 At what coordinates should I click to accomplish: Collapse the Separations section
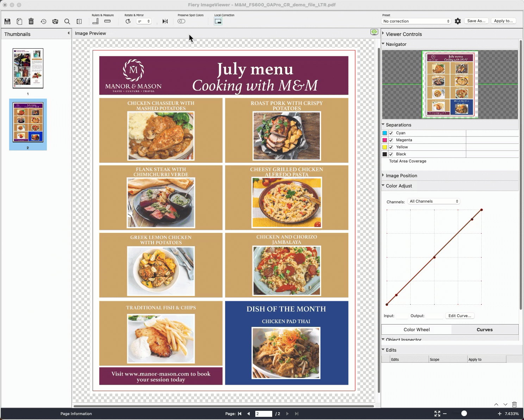click(x=383, y=124)
